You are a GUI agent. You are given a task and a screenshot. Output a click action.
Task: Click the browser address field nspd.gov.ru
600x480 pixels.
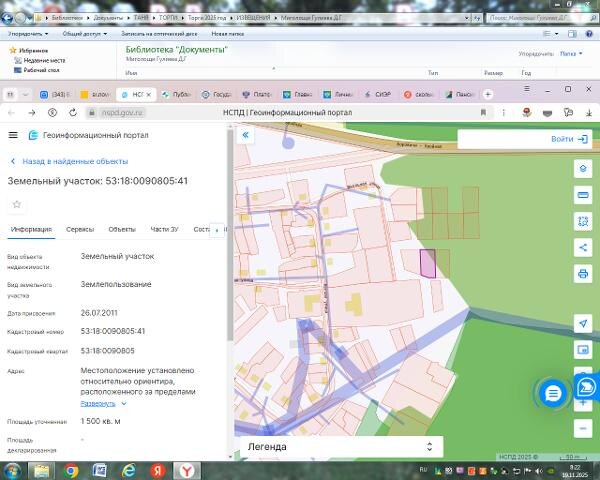(x=122, y=113)
